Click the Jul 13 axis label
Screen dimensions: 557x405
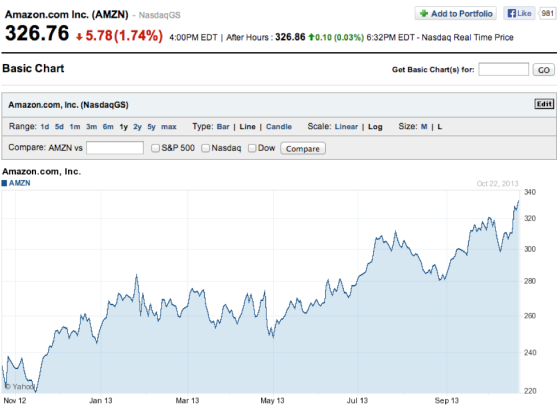[357, 400]
